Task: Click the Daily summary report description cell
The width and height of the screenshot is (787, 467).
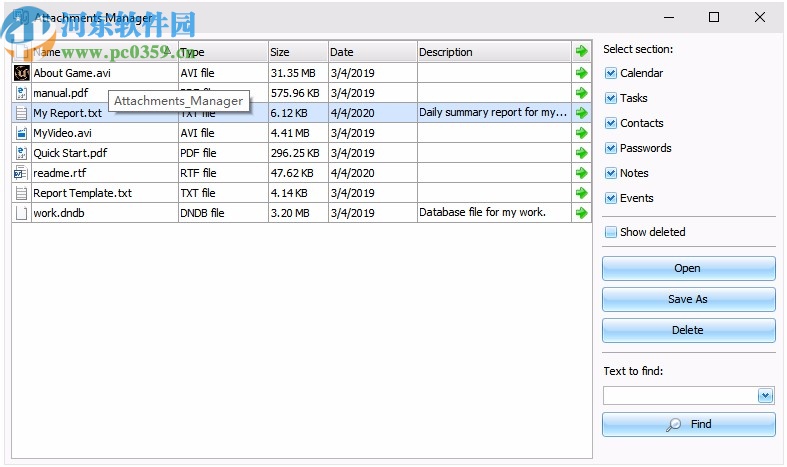Action: pos(494,112)
